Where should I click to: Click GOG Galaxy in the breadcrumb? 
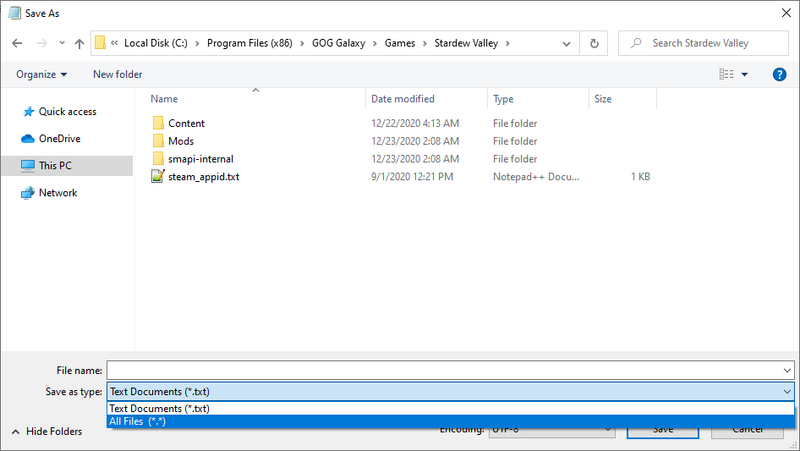point(338,43)
